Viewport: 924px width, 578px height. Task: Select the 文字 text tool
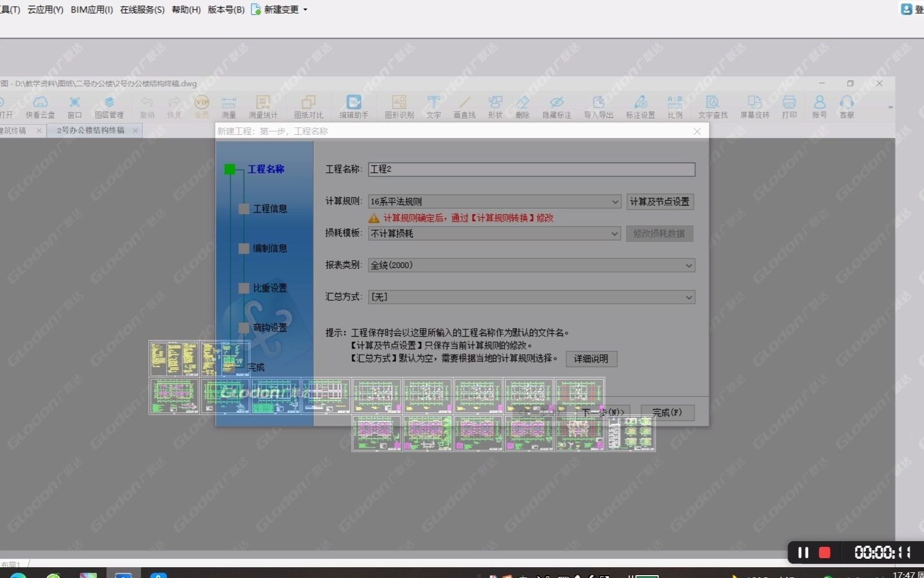click(x=433, y=107)
